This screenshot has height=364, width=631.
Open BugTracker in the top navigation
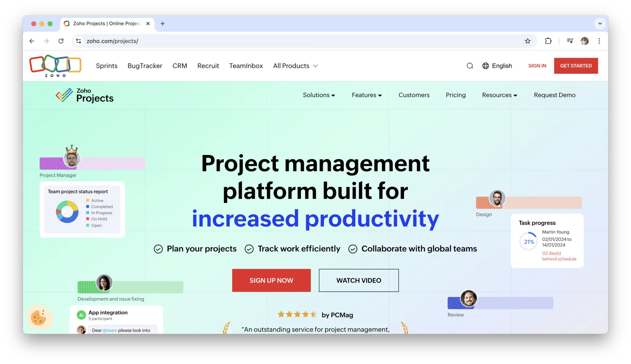pos(145,66)
